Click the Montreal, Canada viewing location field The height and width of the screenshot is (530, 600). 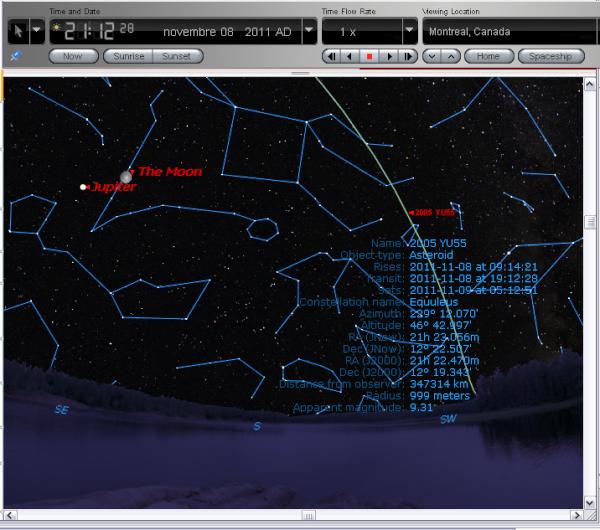[509, 31]
